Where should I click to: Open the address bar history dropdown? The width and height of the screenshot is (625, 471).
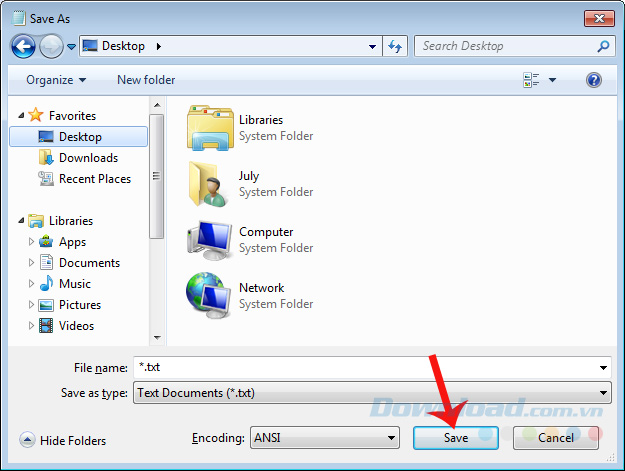point(372,47)
